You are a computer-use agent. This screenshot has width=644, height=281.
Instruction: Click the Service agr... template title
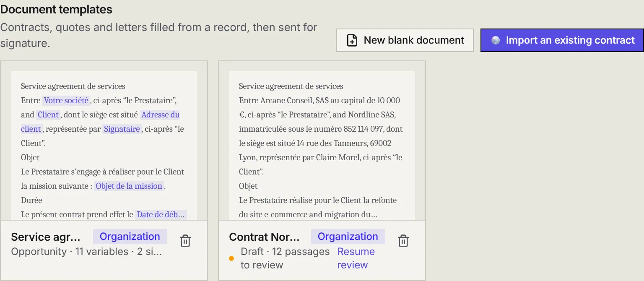click(x=46, y=237)
